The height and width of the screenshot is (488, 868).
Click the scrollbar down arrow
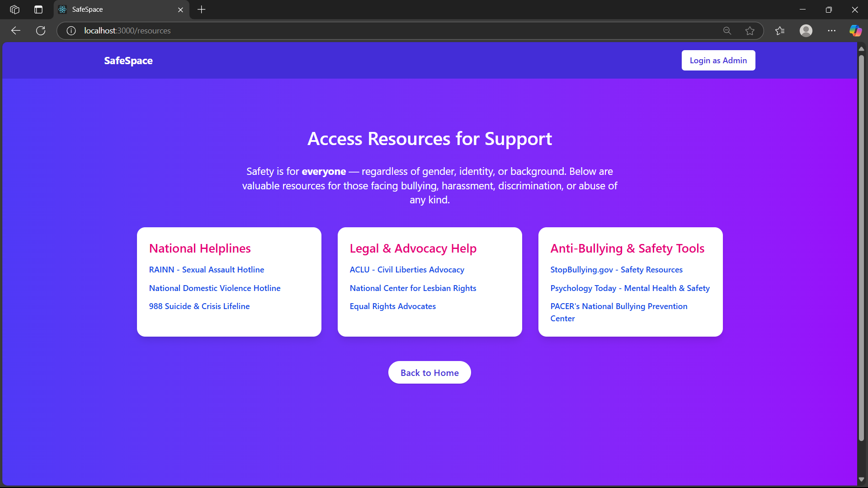click(x=861, y=479)
